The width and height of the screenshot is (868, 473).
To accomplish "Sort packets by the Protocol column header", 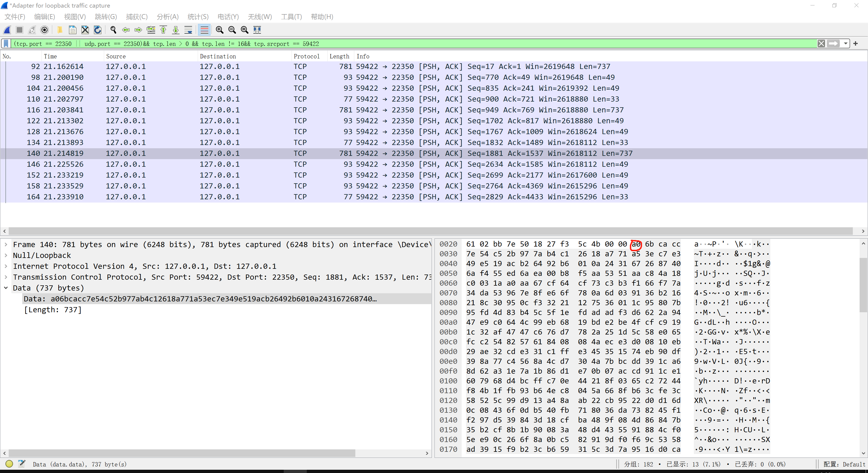I will pyautogui.click(x=309, y=56).
